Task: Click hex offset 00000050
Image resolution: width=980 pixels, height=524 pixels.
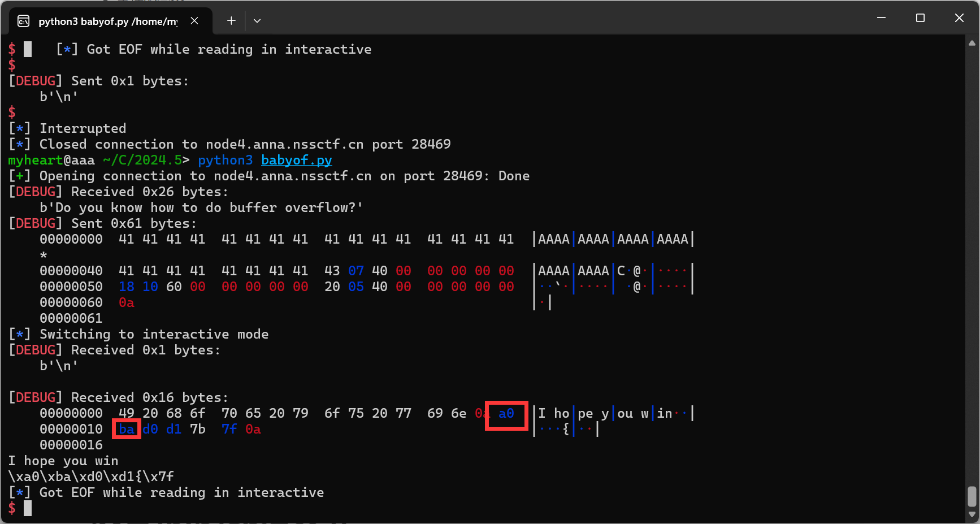Action: [x=71, y=287]
